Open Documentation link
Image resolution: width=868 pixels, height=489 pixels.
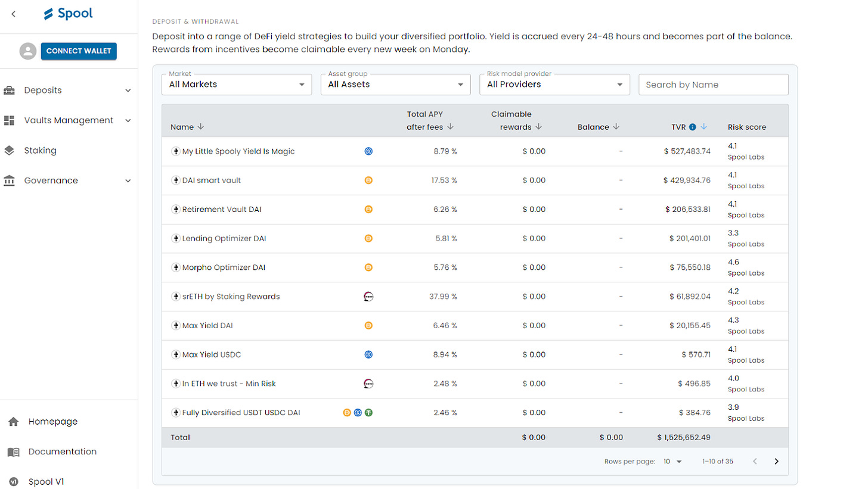tap(62, 451)
